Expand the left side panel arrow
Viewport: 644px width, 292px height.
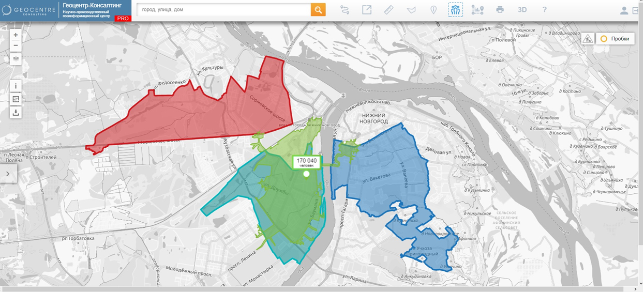[x=8, y=174]
